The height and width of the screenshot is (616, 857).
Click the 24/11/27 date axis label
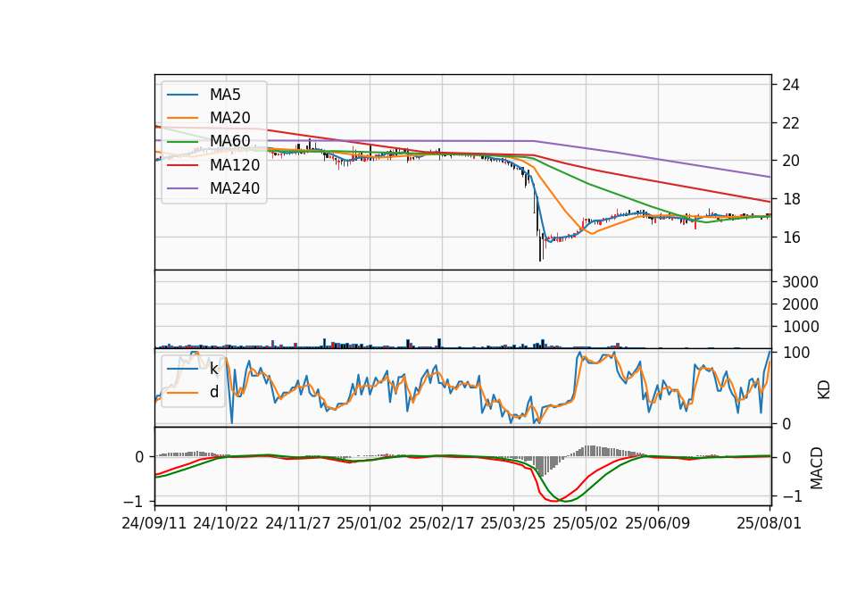(298, 523)
